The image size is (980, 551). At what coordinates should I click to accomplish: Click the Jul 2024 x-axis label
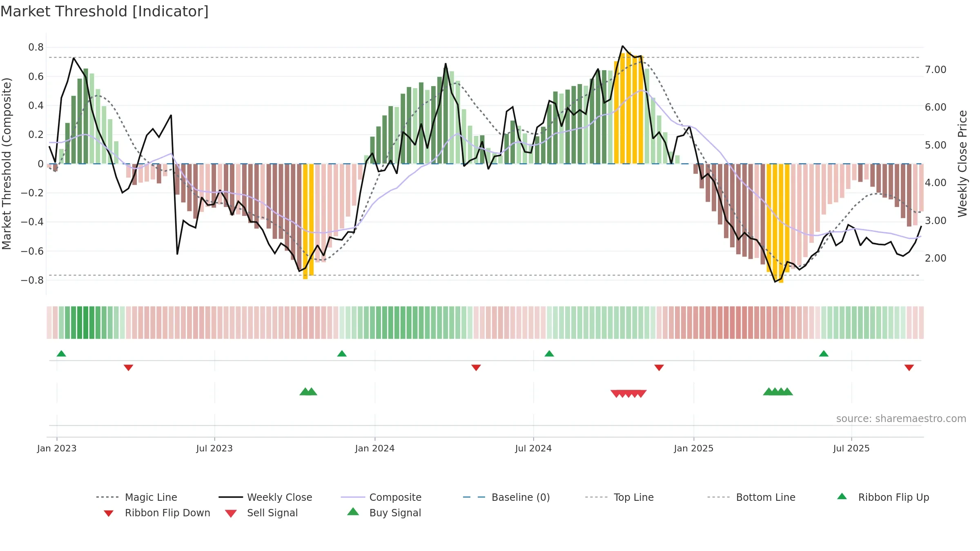coord(533,448)
